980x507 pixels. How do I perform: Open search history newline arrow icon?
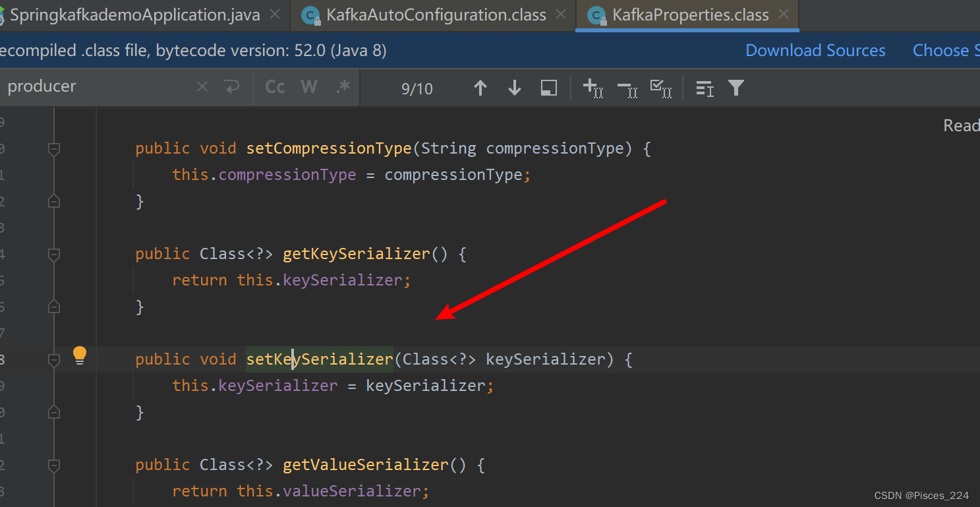point(231,87)
